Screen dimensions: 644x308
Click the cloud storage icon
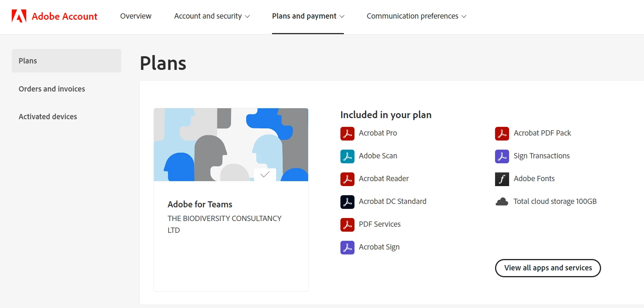pos(502,202)
